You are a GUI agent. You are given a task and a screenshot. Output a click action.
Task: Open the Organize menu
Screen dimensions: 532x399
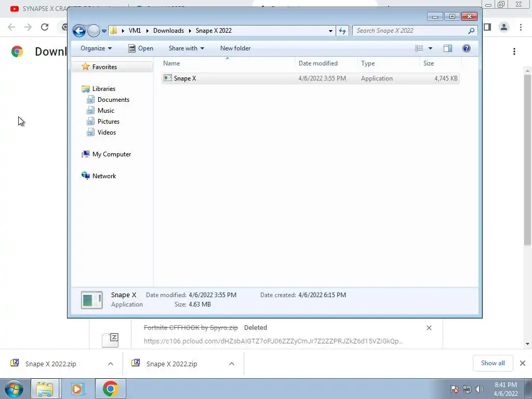(96, 48)
